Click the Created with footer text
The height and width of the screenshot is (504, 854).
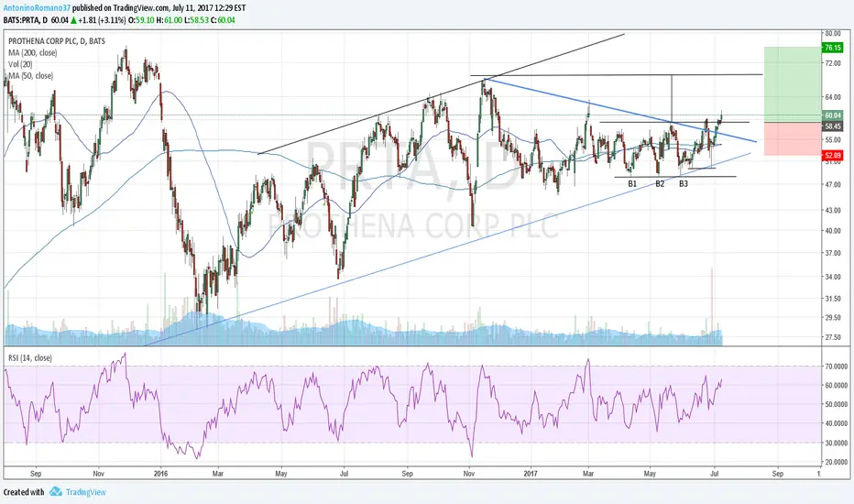pos(24,492)
